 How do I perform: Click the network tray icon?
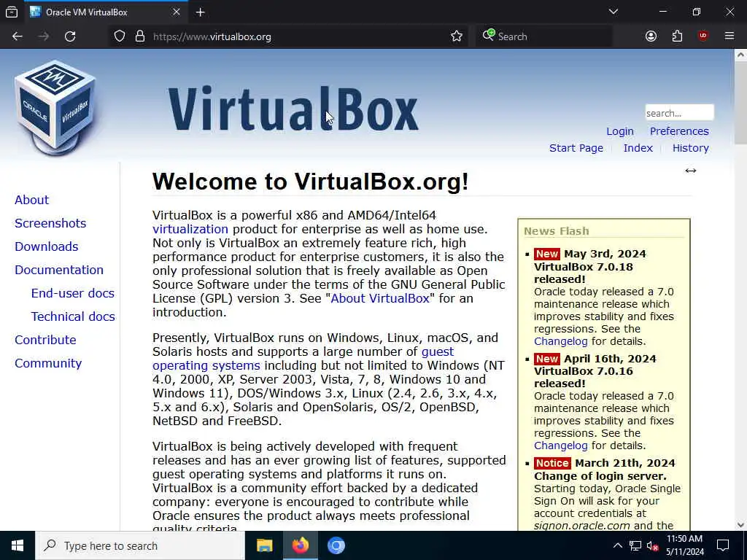pos(635,545)
